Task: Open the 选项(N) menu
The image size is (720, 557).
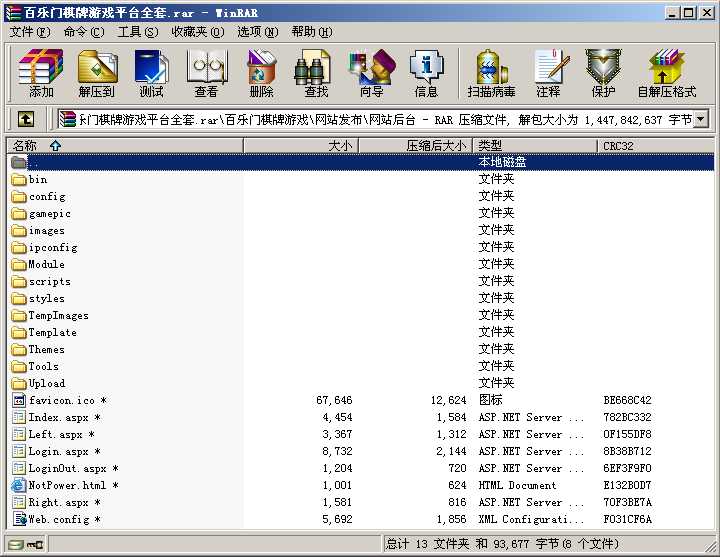Action: click(258, 32)
